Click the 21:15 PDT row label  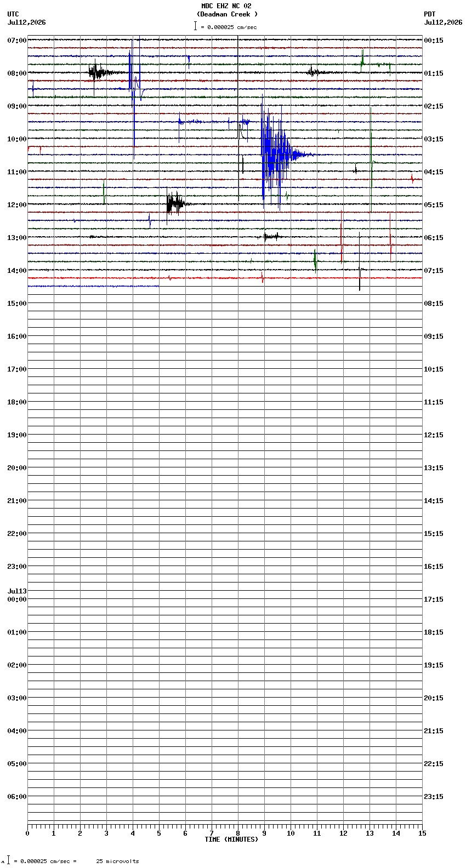click(x=434, y=731)
